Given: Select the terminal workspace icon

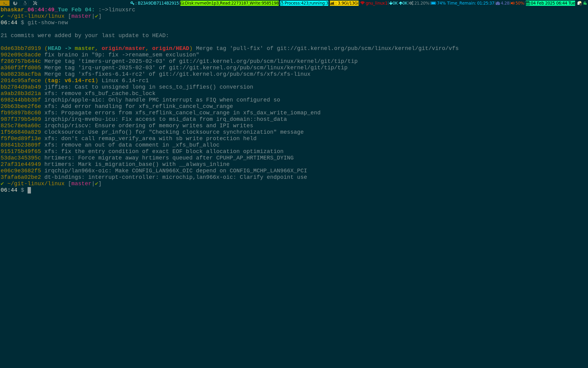Looking at the screenshot, I should tap(5, 3).
